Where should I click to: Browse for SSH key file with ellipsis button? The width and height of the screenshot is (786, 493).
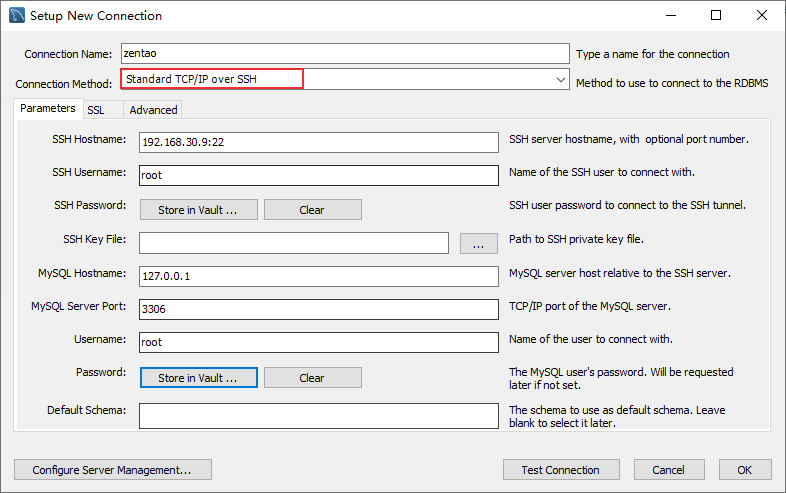(479, 244)
